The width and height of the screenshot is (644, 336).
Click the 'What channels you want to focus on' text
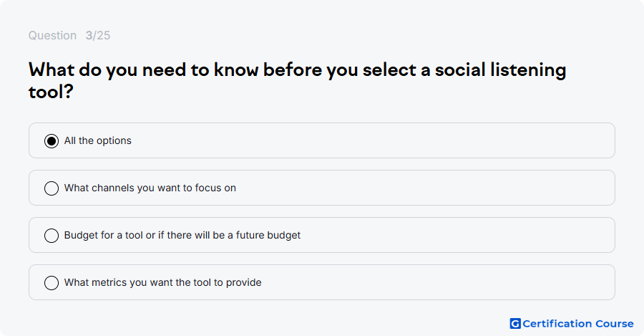click(150, 188)
